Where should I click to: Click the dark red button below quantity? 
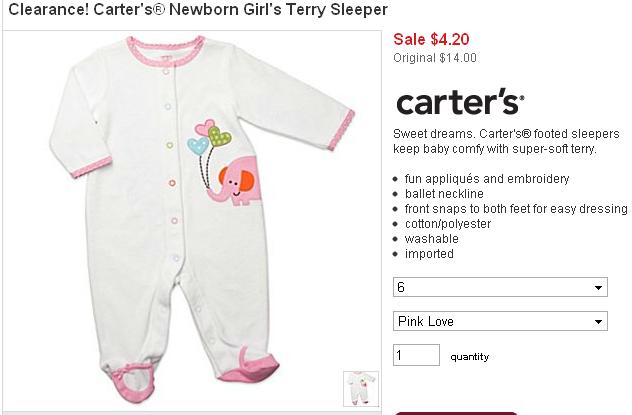click(455, 413)
